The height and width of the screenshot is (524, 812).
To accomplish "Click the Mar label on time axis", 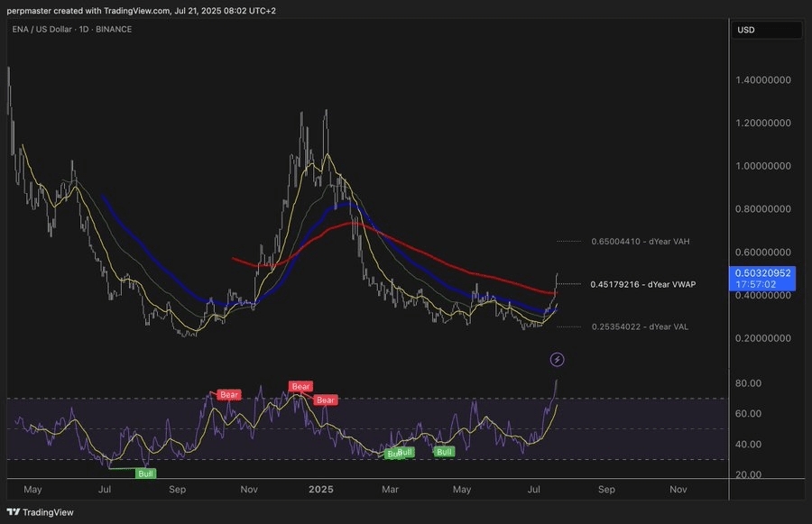I will click(x=391, y=490).
